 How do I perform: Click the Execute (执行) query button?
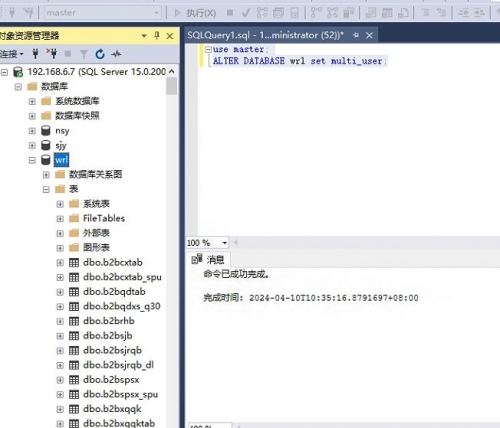click(196, 13)
